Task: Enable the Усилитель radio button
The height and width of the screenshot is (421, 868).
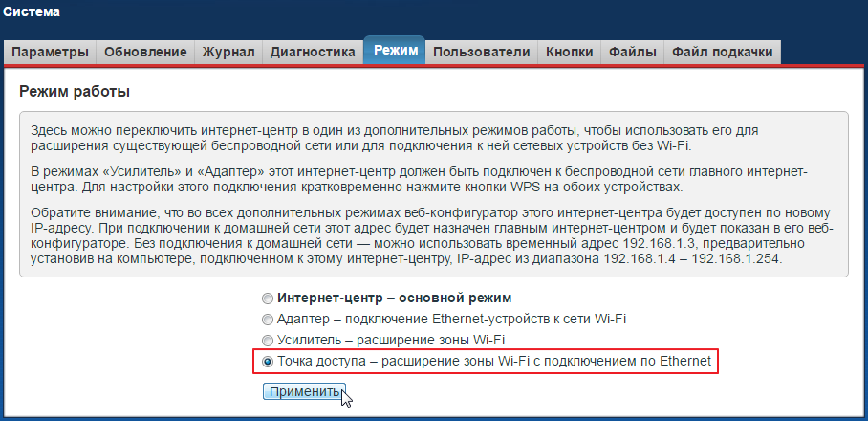Action: tap(268, 340)
